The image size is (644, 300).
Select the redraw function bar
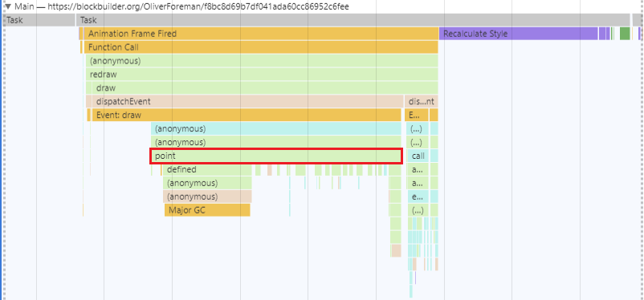pyautogui.click(x=262, y=75)
